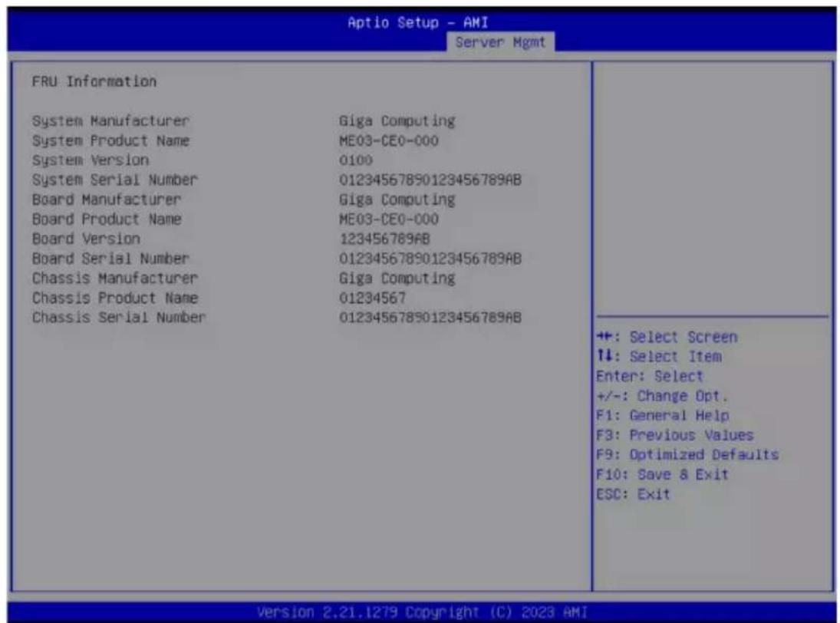Click the F9: Optimized Defaults line
Image resolution: width=840 pixels, height=623 pixels.
pos(687,455)
